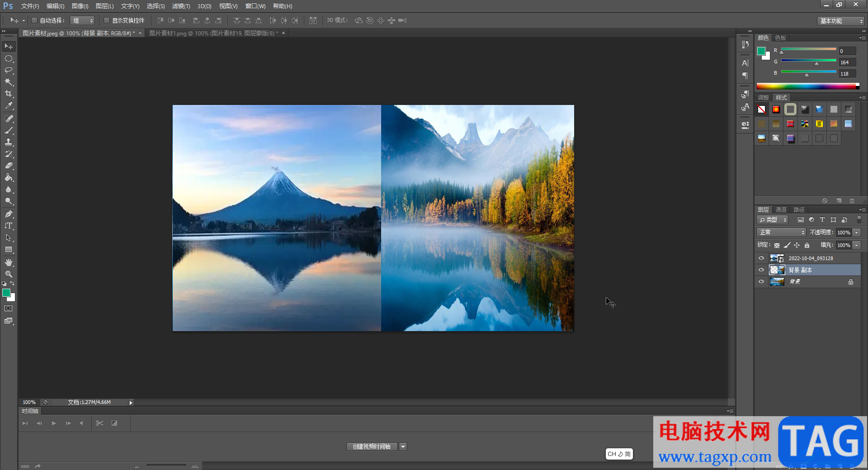Switch to the 图片素材1.png document tab

point(213,33)
